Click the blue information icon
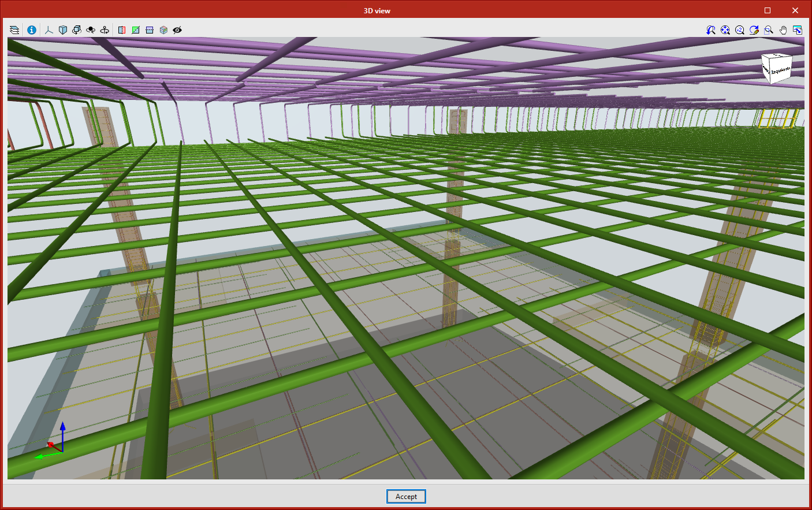812x510 pixels. click(x=32, y=30)
